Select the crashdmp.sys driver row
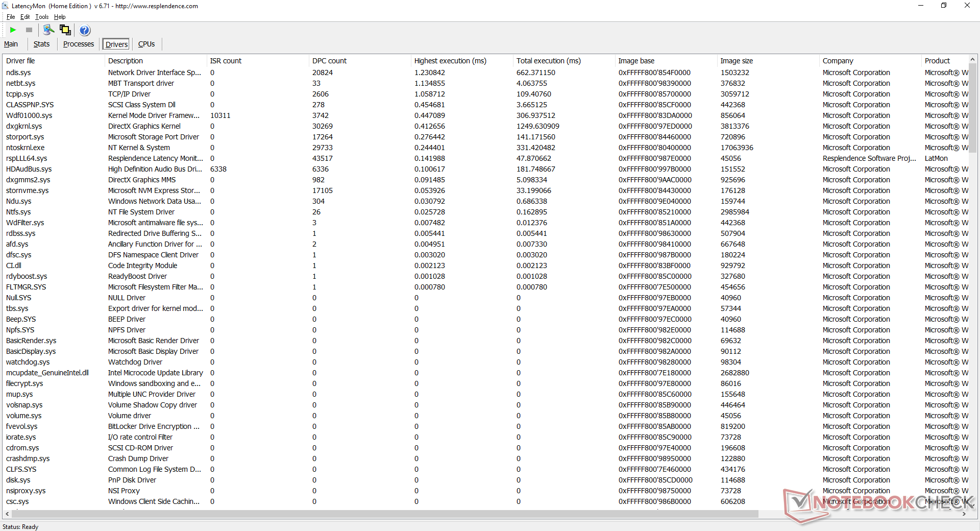The image size is (980, 531). click(485, 458)
